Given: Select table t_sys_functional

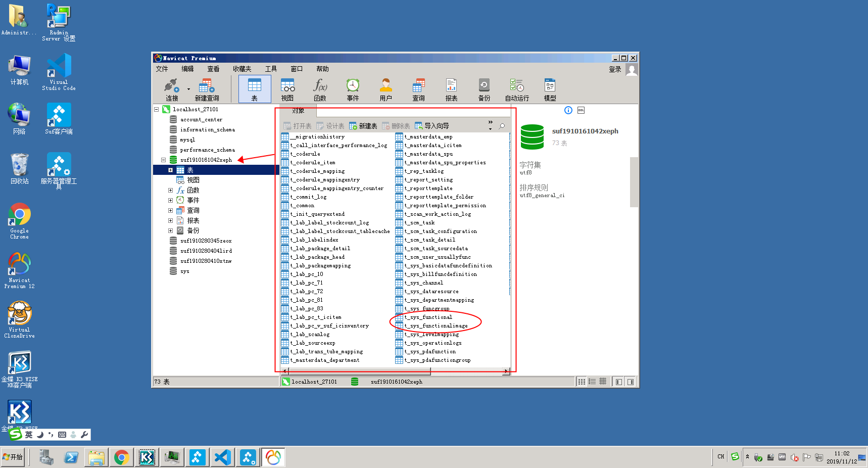Looking at the screenshot, I should 428,317.
